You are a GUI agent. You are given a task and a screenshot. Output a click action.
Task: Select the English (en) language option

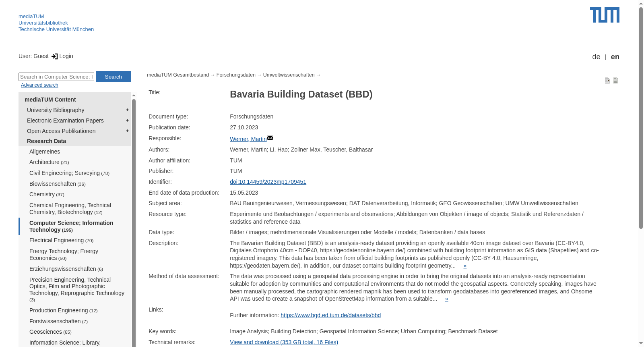pos(615,57)
